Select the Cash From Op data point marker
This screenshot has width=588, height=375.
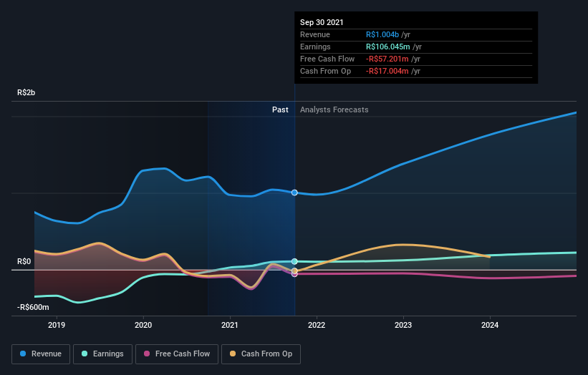[x=295, y=271]
